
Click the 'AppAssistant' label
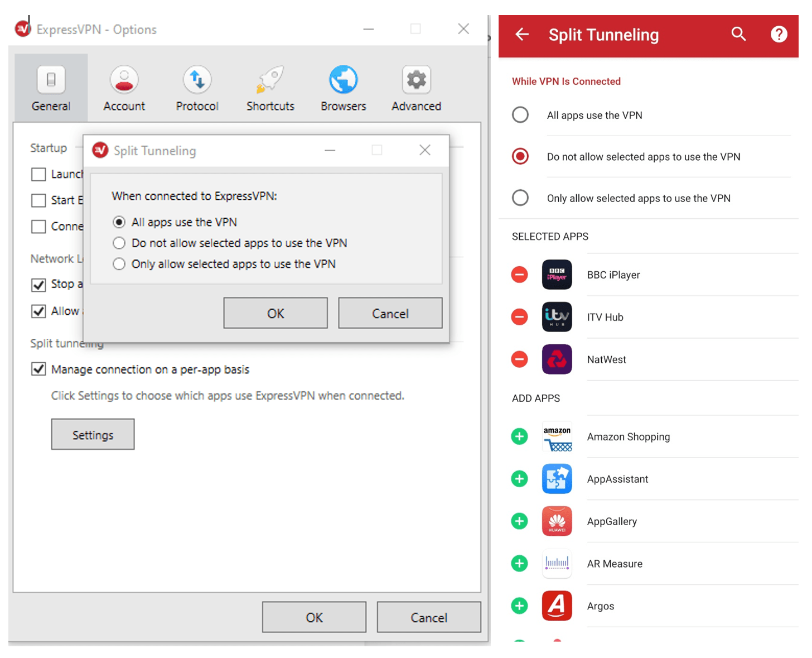617,479
